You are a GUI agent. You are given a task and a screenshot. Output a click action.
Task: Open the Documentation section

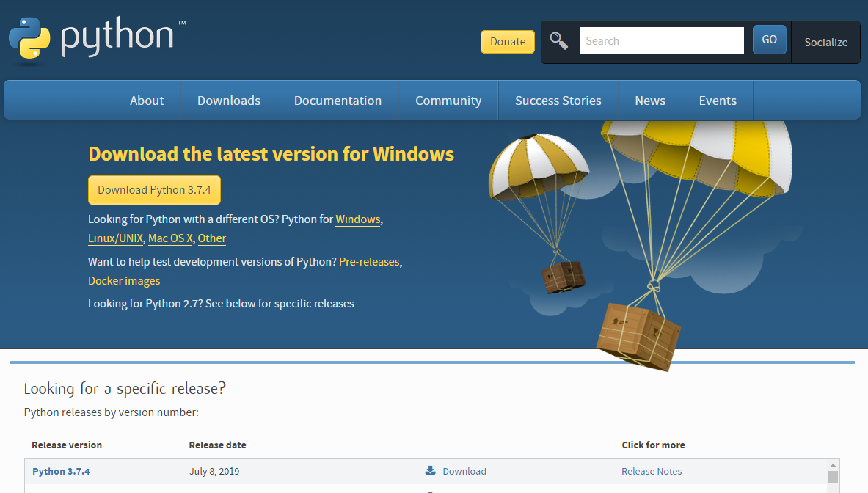(x=338, y=100)
